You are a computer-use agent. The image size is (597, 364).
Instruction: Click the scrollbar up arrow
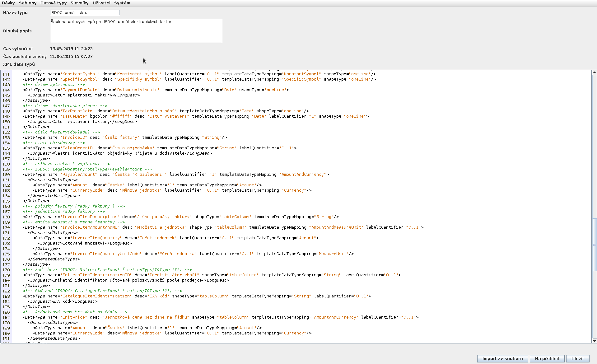[x=594, y=72]
